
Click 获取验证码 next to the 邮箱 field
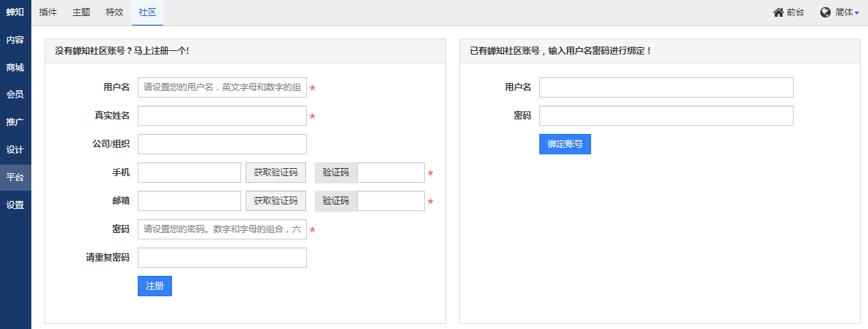(275, 201)
